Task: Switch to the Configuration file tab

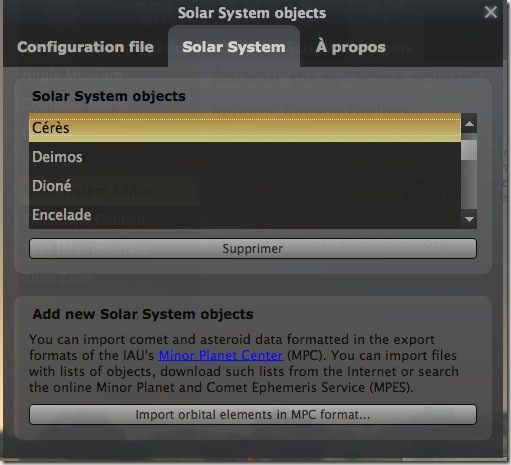Action: [x=85, y=47]
